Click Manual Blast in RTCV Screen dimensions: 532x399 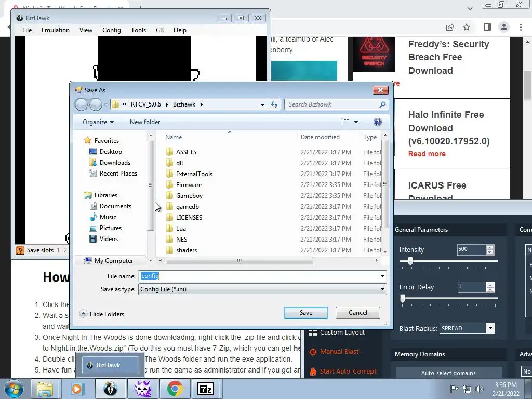334,352
